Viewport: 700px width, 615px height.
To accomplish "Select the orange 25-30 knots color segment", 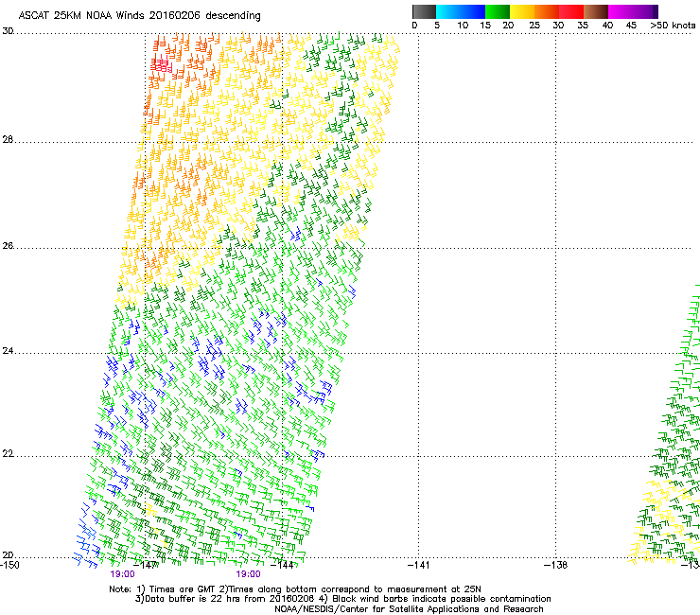I will tap(547, 11).
